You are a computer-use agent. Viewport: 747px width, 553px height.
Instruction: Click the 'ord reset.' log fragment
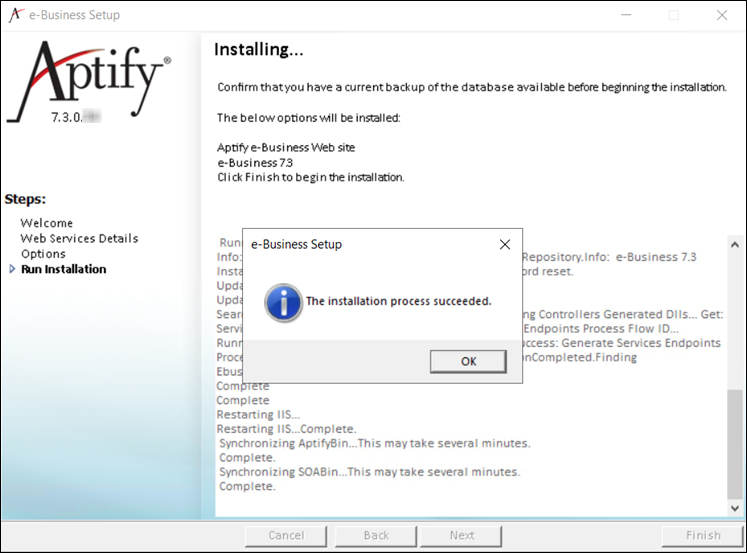[548, 271]
